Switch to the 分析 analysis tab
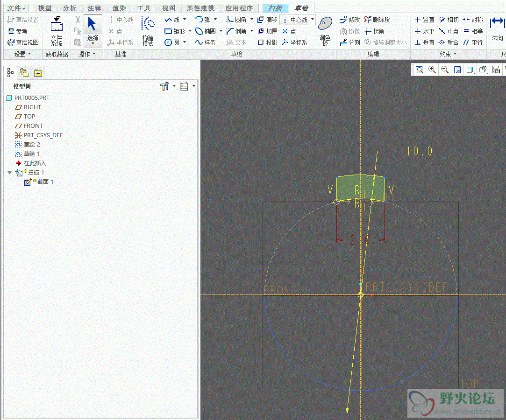506x420 pixels. click(70, 8)
